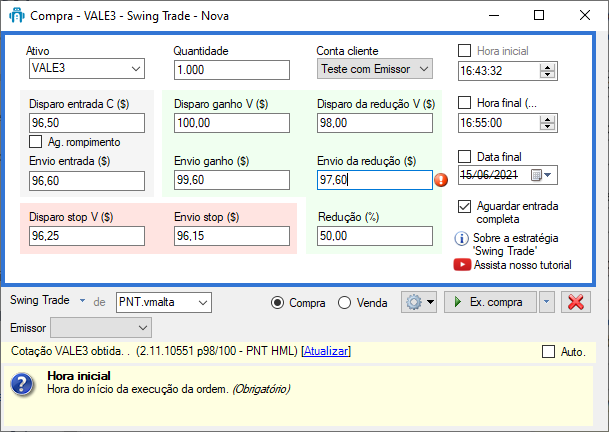Click the Hora inicial time spinner
This screenshot has width=609, height=432.
(548, 71)
